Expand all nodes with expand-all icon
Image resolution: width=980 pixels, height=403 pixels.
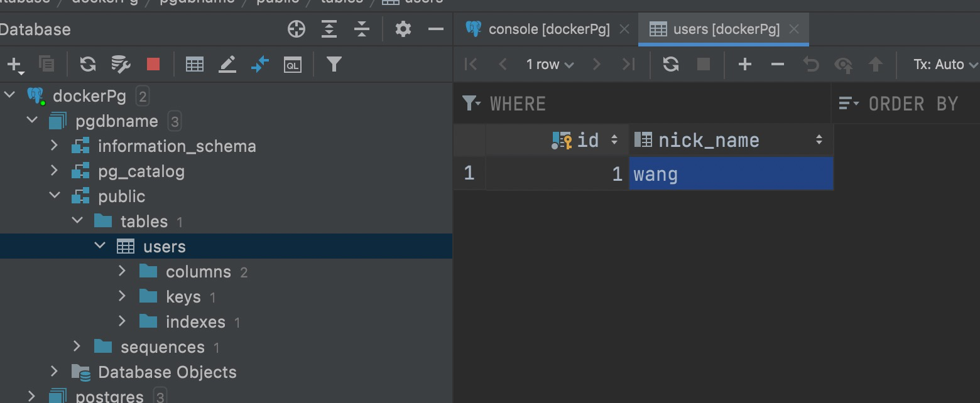[329, 29]
